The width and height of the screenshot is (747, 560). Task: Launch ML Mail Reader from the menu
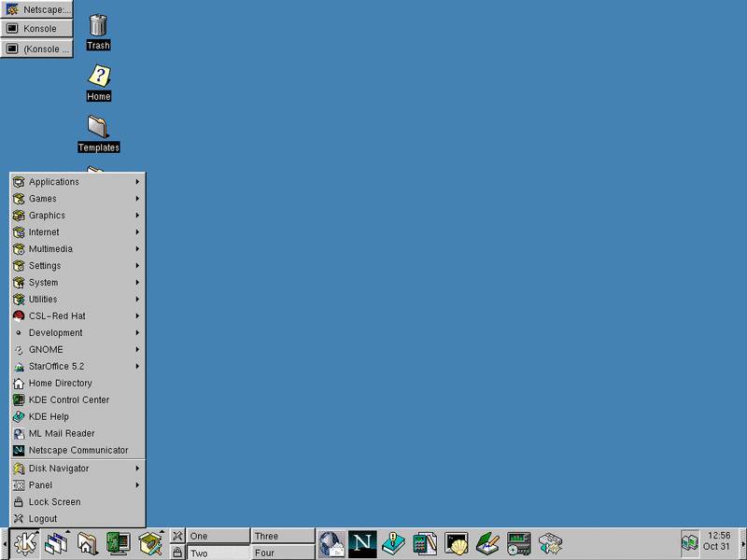tap(78, 433)
